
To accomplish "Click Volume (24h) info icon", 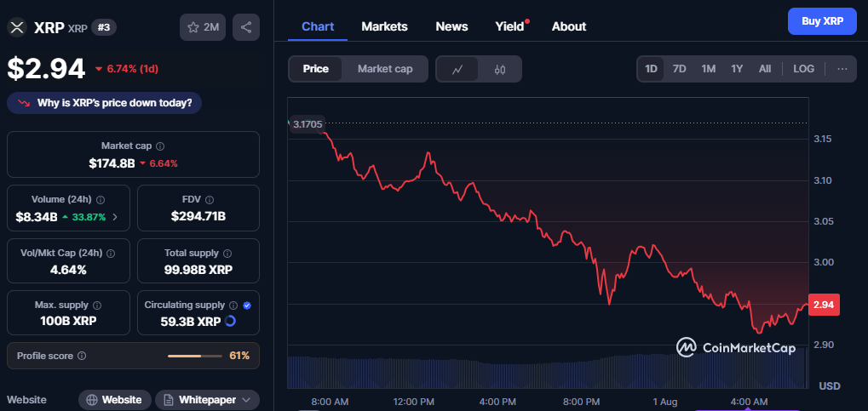I will click(x=101, y=200).
